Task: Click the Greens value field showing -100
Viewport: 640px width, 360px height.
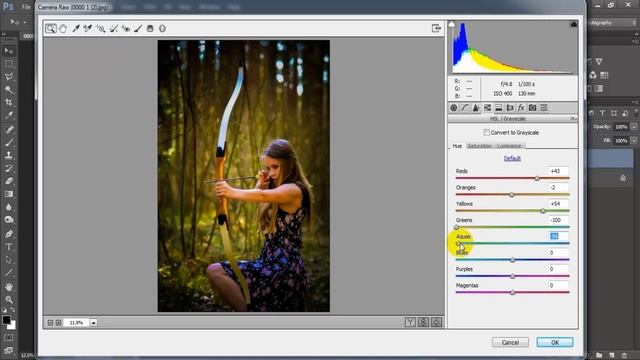Action: [558, 220]
